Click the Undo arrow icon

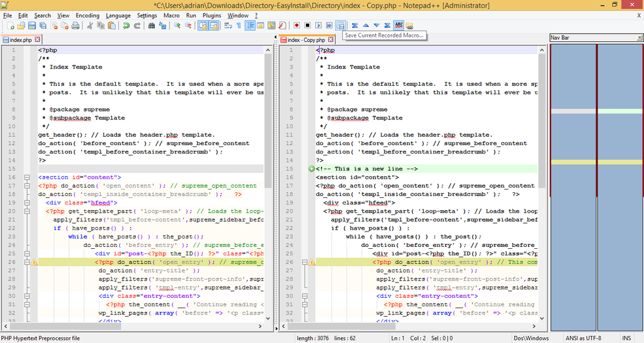click(x=126, y=26)
